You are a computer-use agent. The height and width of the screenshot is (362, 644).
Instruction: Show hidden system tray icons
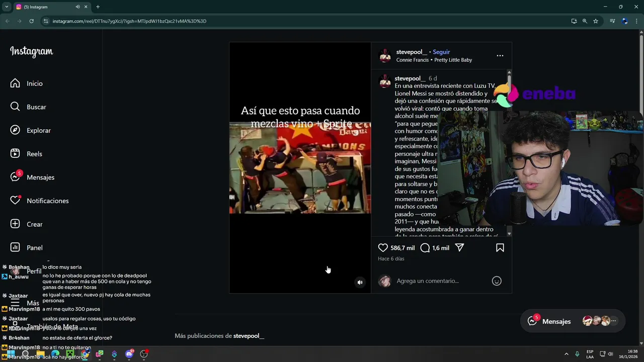tap(566, 354)
